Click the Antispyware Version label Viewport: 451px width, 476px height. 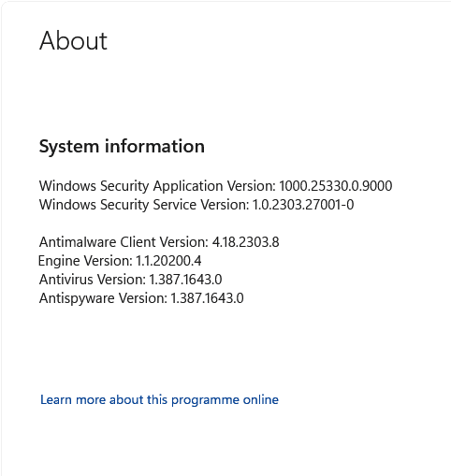tap(104, 298)
